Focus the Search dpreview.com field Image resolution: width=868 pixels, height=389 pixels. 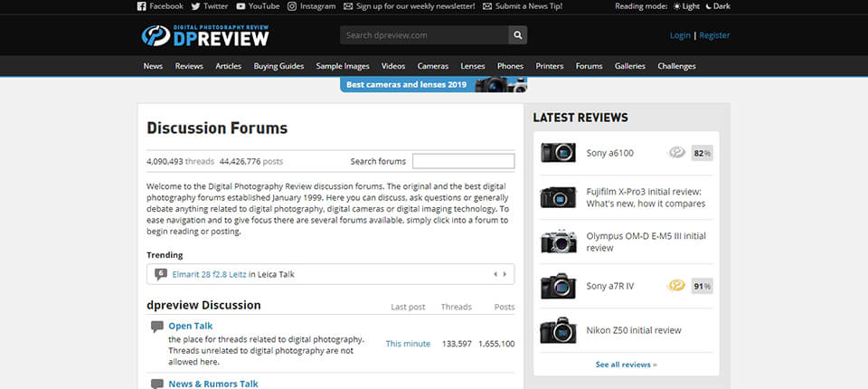pyautogui.click(x=424, y=35)
